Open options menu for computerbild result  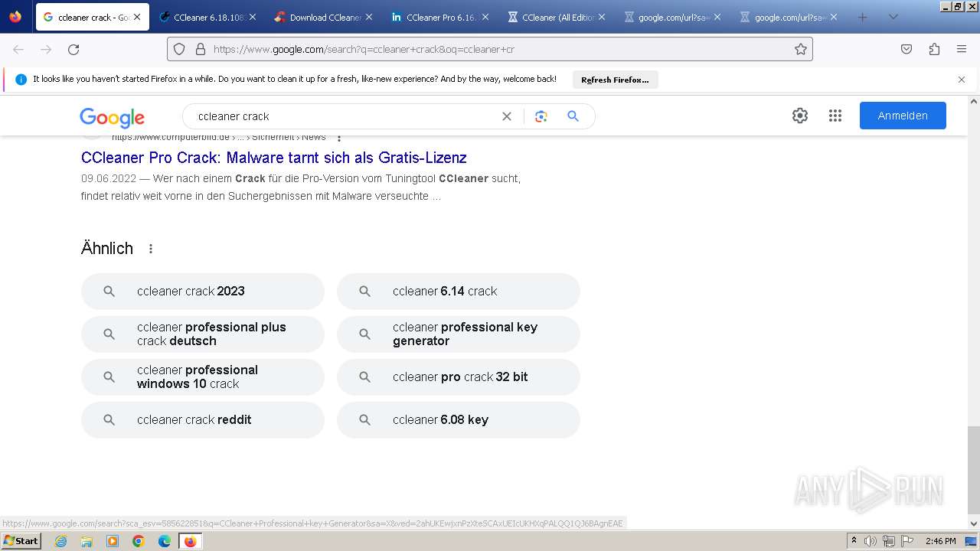click(x=339, y=138)
